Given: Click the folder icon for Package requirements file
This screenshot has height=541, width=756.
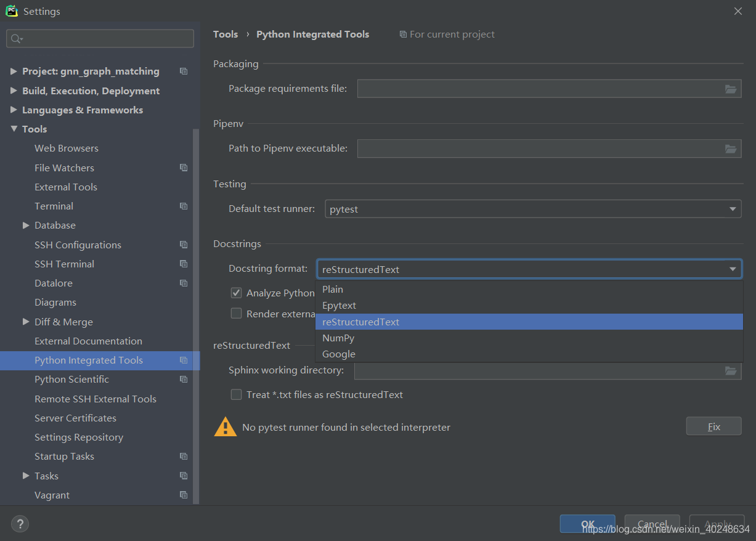Looking at the screenshot, I should coord(731,89).
